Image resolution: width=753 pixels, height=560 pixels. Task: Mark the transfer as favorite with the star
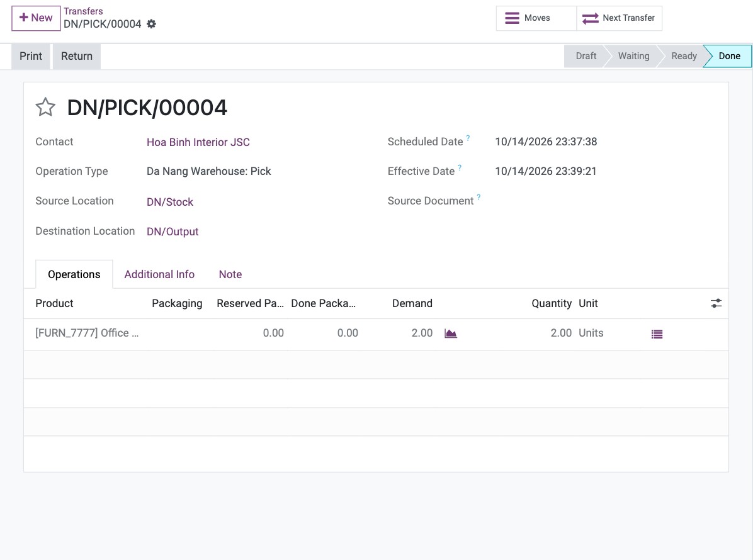pos(45,107)
